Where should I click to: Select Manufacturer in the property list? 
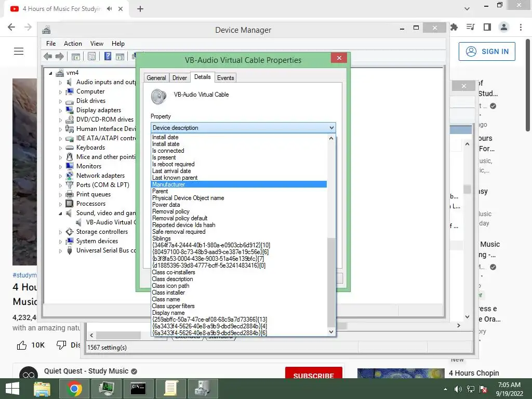(239, 184)
